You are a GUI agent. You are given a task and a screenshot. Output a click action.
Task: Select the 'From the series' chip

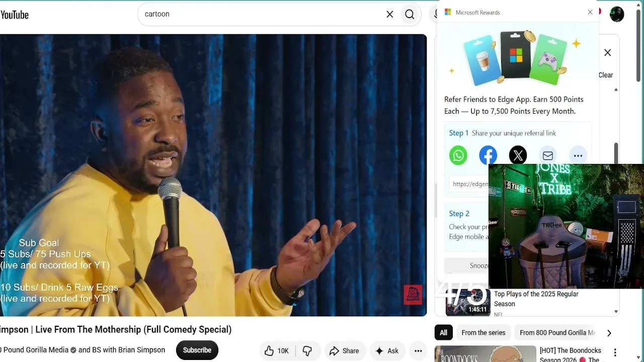pos(484,333)
